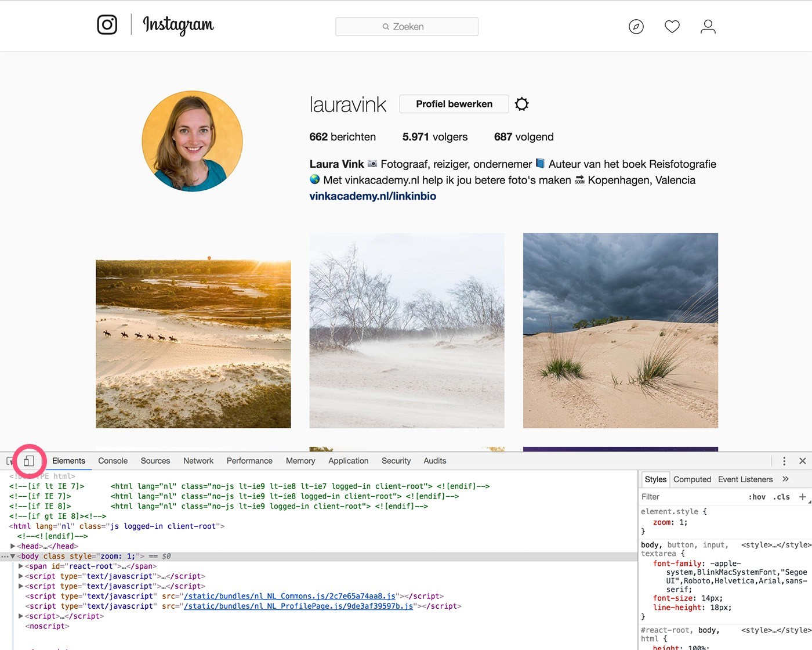Show more Styles pane tabs chevron

pyautogui.click(x=785, y=479)
